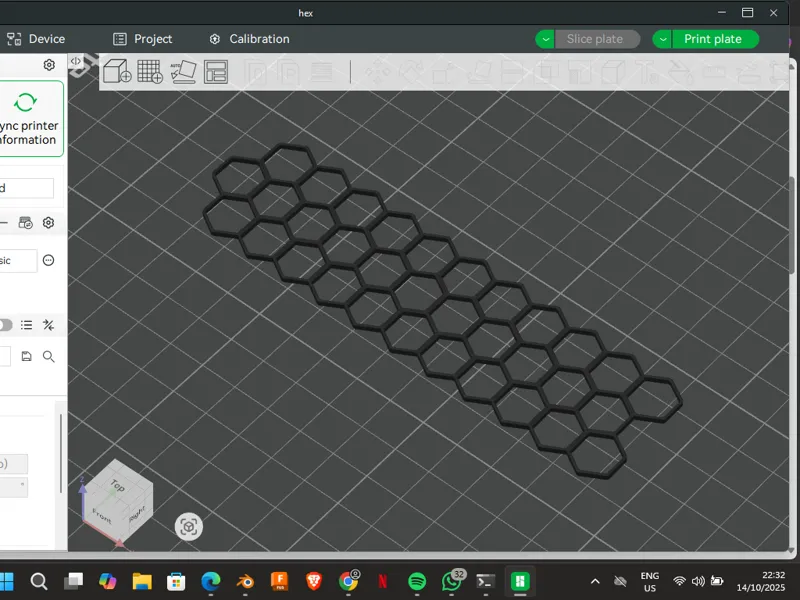
Task: Open Brave browser from the taskbar
Action: point(314,581)
